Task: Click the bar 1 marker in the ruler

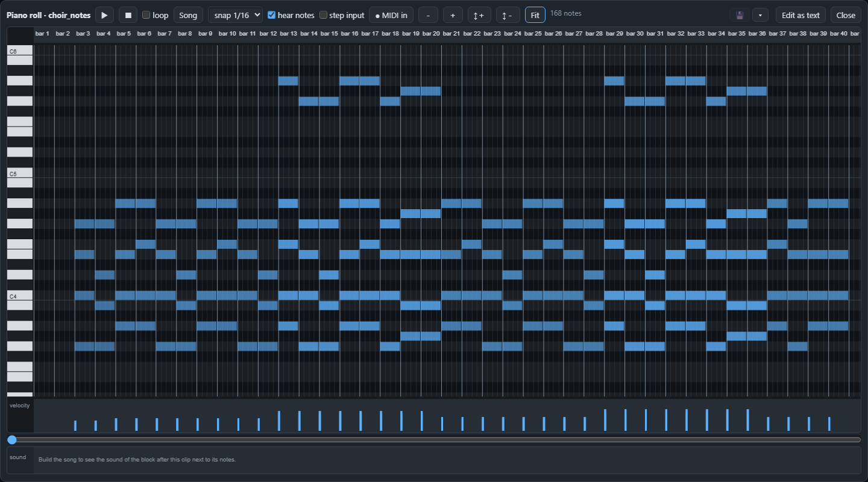Action: pyautogui.click(x=42, y=34)
